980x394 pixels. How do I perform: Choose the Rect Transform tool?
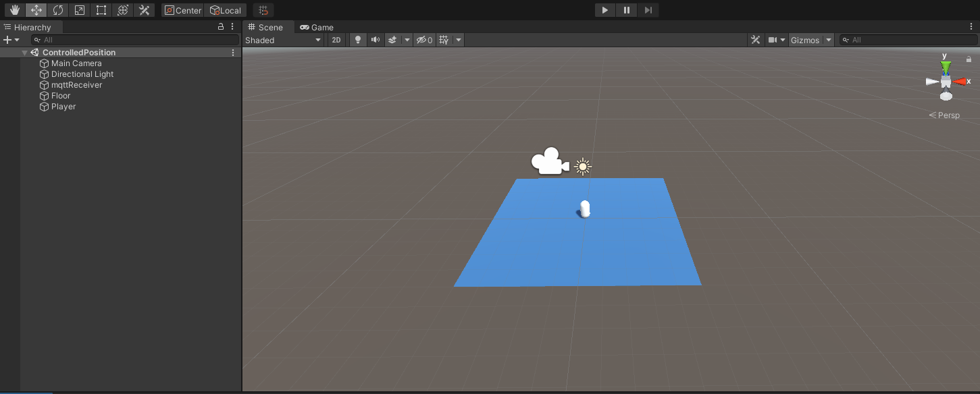[x=101, y=10]
